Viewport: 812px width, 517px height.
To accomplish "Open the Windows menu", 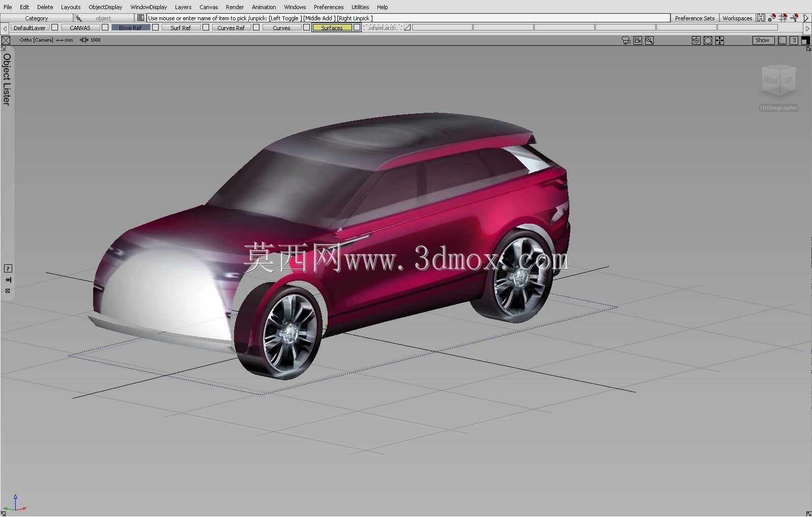I will 295,7.
